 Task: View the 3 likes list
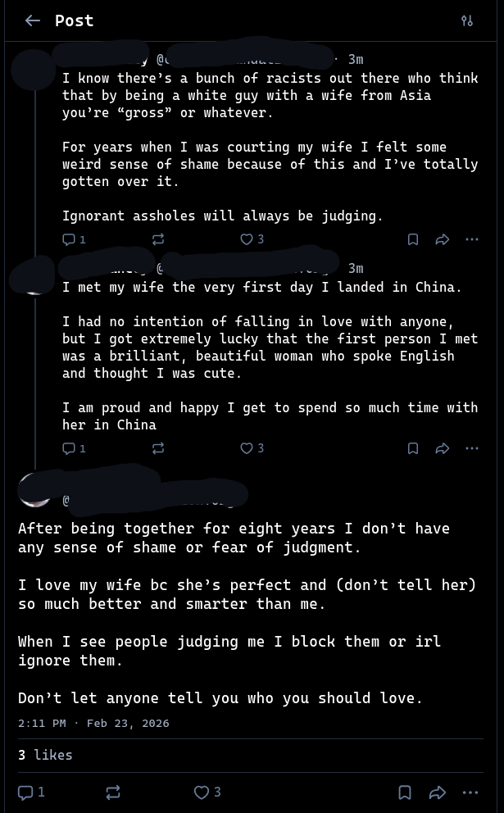point(45,755)
